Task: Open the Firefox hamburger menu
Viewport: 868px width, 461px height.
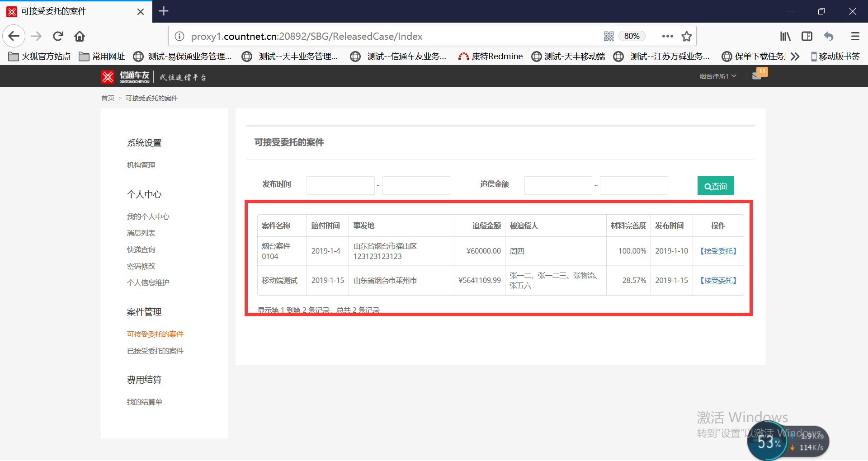Action: point(855,36)
